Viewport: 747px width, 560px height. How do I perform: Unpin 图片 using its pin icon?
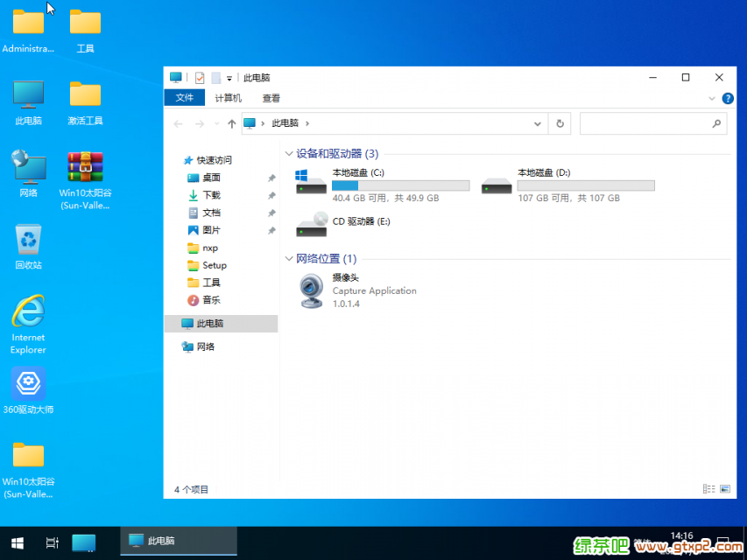(271, 230)
